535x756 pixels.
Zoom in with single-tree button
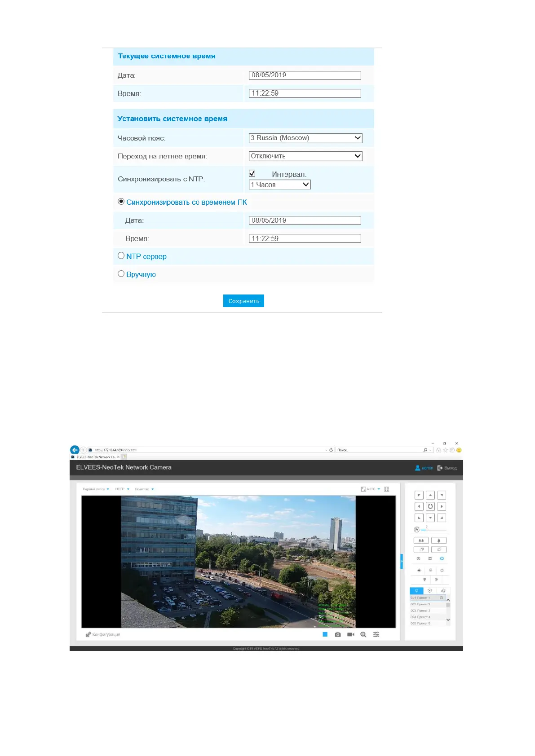tap(439, 541)
